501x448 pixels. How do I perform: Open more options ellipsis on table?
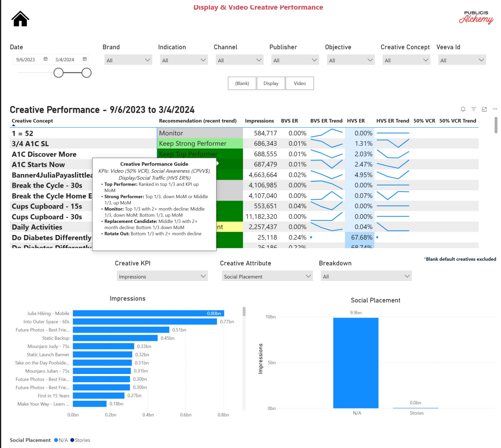tap(495, 109)
